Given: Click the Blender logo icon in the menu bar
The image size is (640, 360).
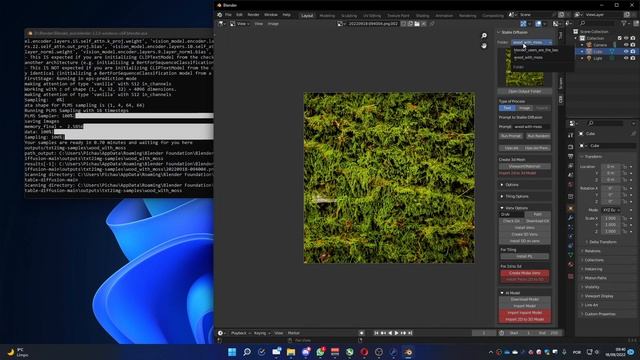Looking at the screenshot, I should [x=220, y=15].
